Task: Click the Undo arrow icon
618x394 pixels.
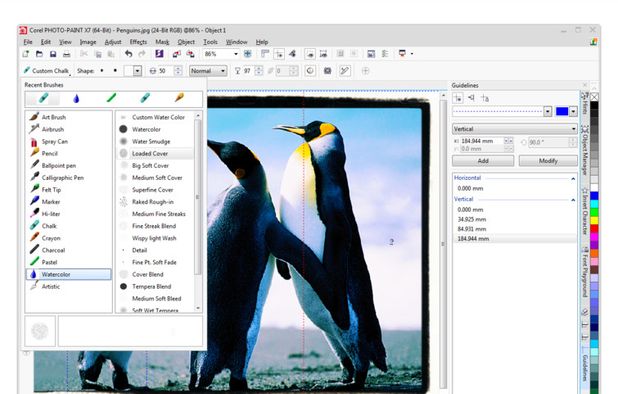Action: [128, 54]
